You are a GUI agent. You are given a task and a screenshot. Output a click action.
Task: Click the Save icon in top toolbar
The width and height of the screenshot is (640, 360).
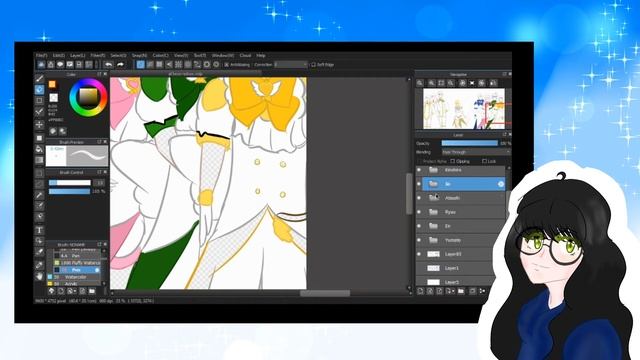[79, 64]
